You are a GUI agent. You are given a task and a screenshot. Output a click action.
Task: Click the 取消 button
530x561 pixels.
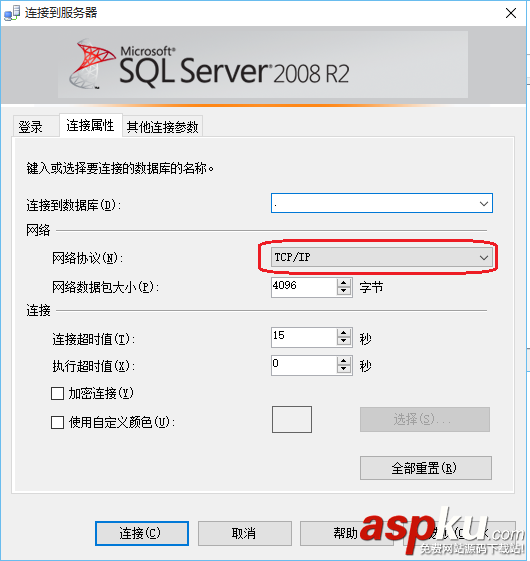point(245,533)
